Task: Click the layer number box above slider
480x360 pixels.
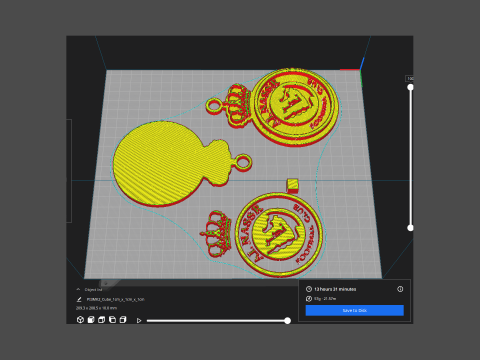Action: pos(410,78)
